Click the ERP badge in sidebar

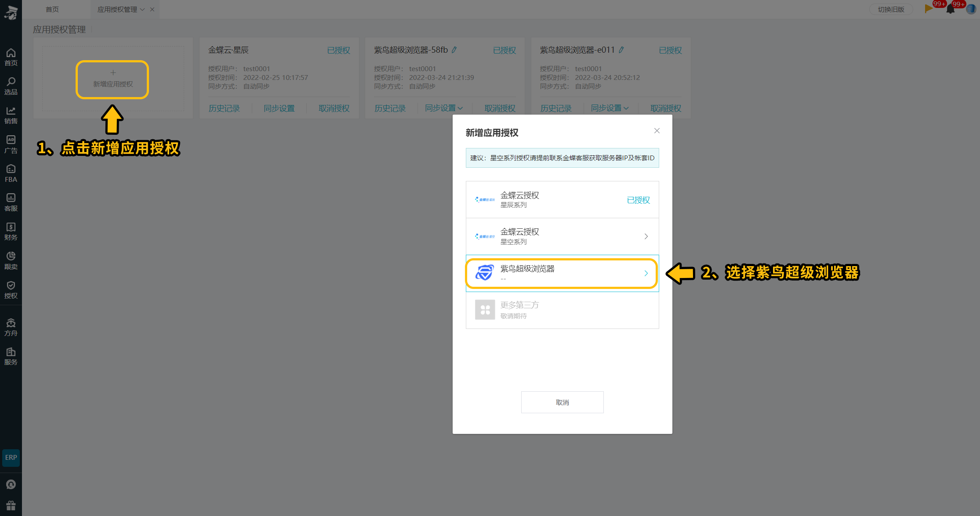[x=11, y=458]
